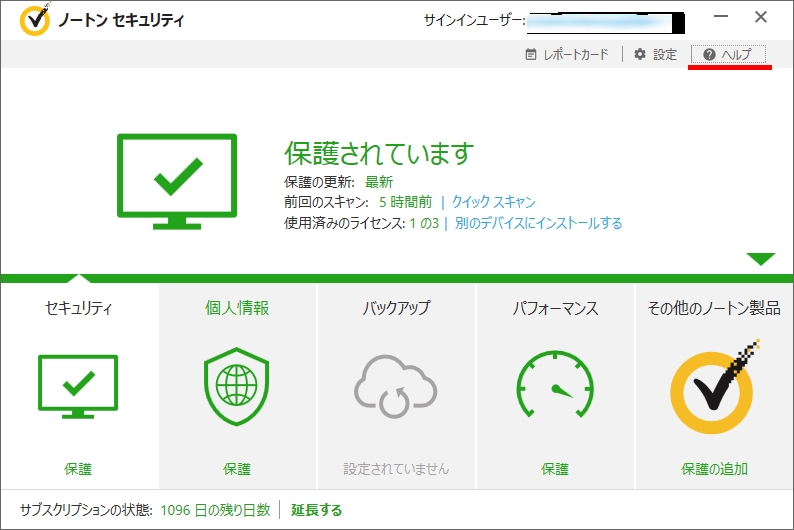
Task: Click the large green protected monitor icon
Action: click(177, 181)
